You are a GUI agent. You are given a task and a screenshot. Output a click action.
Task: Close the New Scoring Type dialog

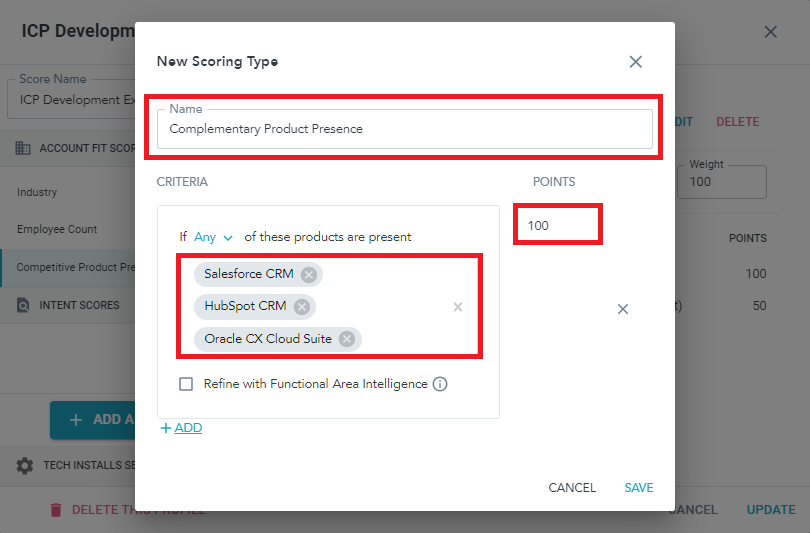[635, 62]
